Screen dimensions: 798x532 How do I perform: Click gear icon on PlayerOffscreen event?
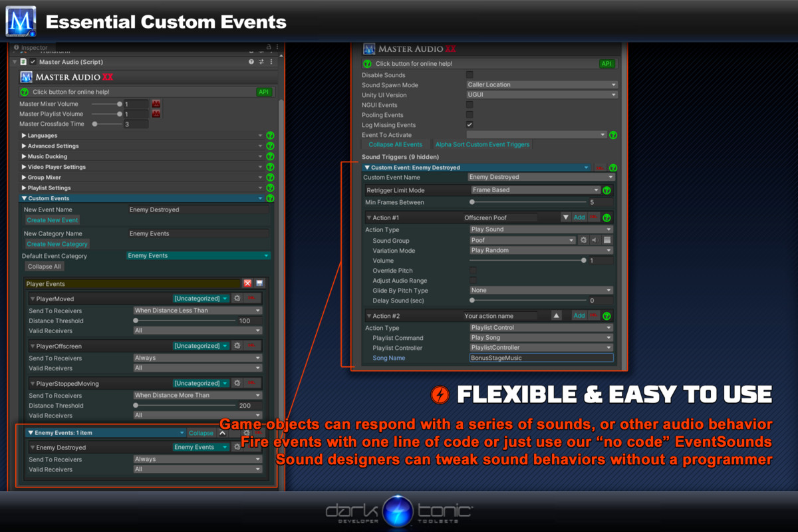coord(237,346)
